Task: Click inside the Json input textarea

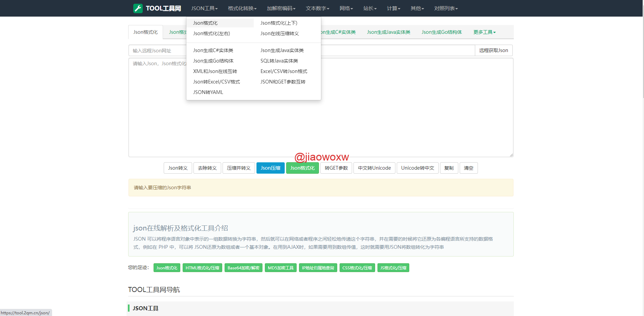Action: pyautogui.click(x=321, y=107)
